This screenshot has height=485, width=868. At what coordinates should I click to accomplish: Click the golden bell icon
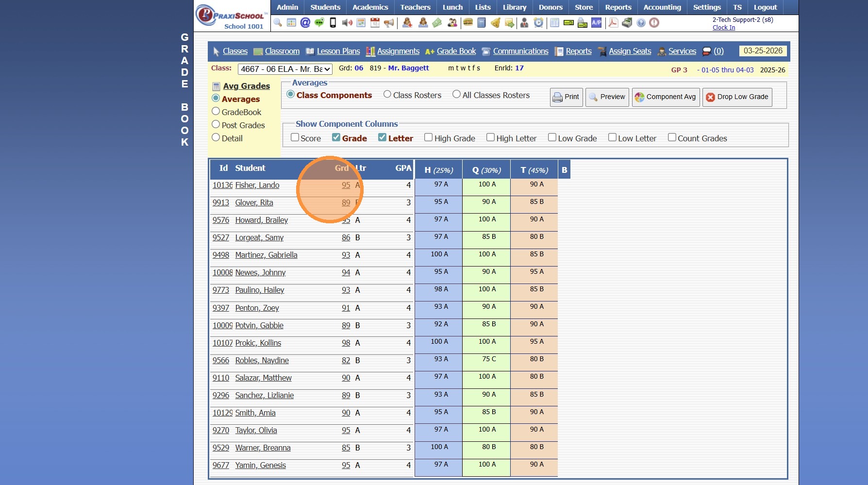click(x=496, y=23)
